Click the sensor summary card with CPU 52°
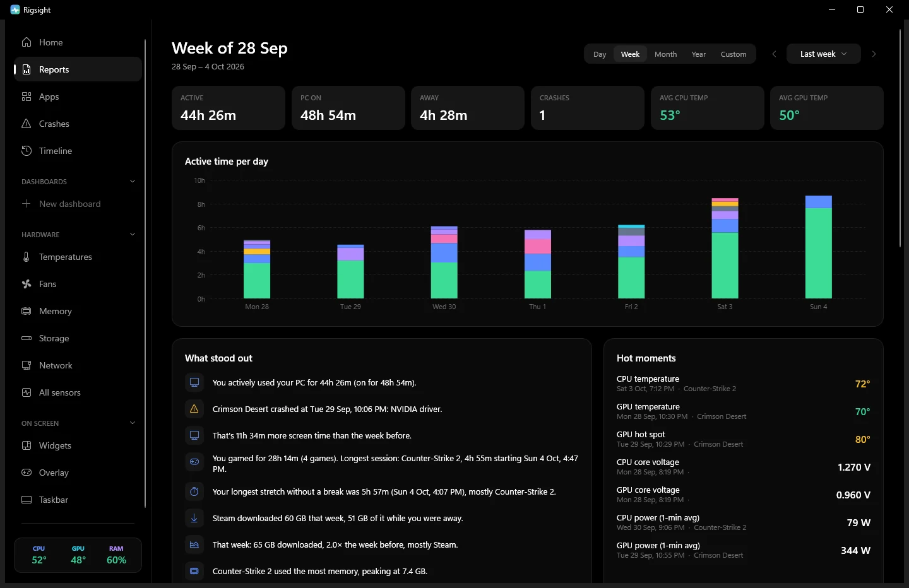Image resolution: width=909 pixels, height=588 pixels. [x=78, y=555]
